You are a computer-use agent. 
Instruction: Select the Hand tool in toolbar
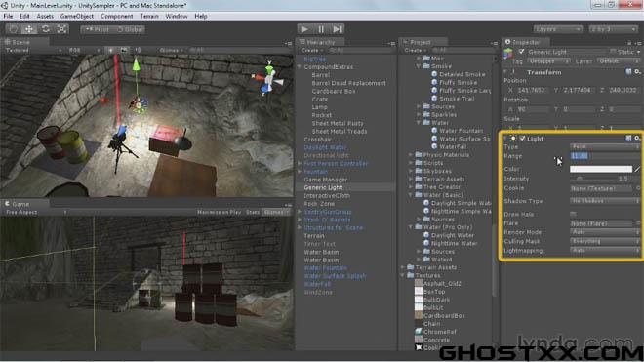tap(13, 29)
